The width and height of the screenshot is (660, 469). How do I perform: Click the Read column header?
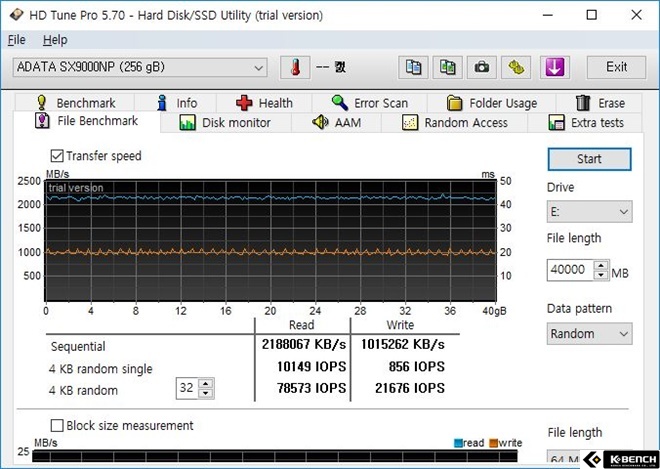(301, 325)
